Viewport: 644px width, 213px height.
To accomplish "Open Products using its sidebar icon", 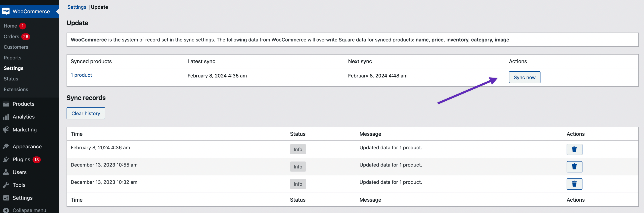I will tap(6, 104).
